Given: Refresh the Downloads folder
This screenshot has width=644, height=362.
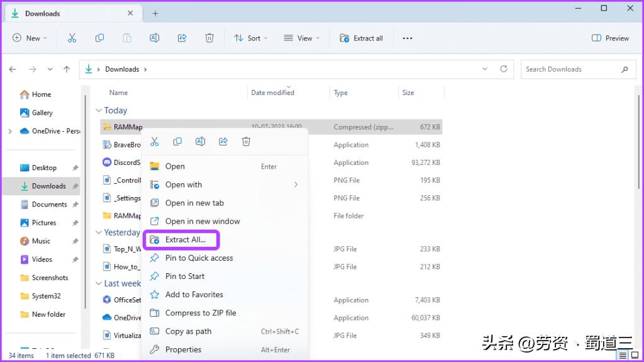Looking at the screenshot, I should 504,69.
